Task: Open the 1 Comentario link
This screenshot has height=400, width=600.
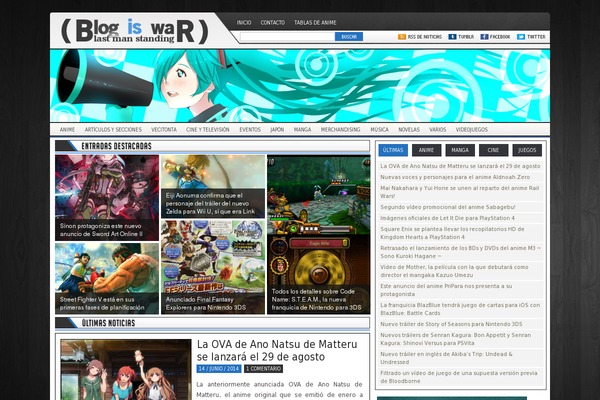Action: (268, 368)
